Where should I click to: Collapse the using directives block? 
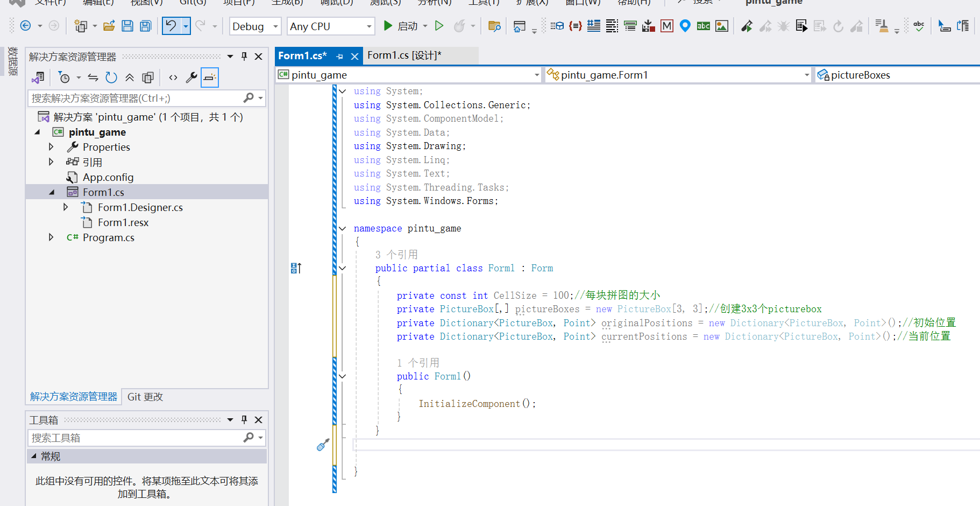tap(342, 91)
